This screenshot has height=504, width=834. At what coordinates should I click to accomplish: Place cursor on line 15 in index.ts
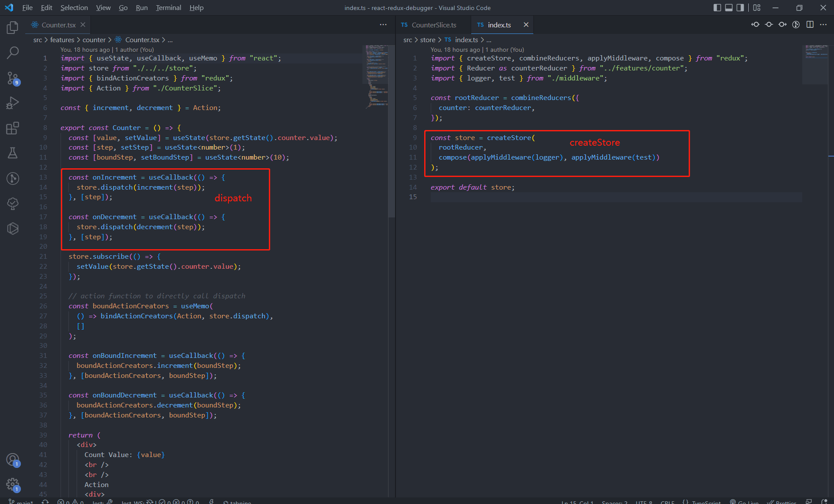(616, 197)
